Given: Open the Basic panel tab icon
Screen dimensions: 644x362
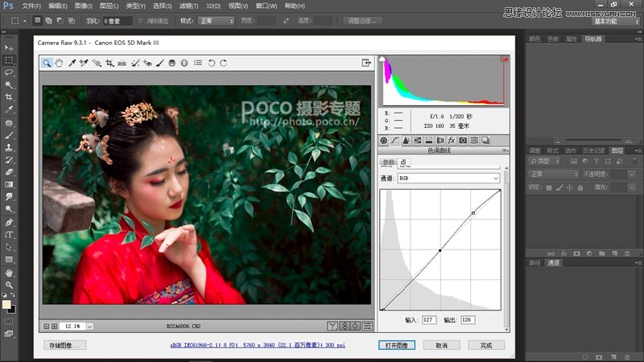Looking at the screenshot, I should click(x=384, y=140).
